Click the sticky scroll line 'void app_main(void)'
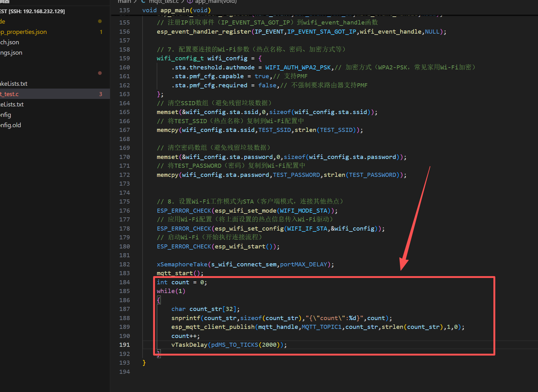538x392 pixels. tap(177, 10)
